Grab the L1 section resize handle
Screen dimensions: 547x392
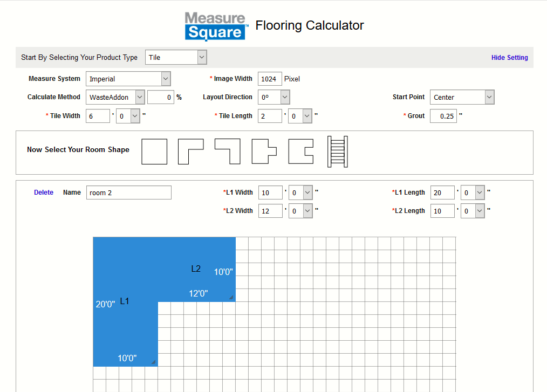click(154, 362)
